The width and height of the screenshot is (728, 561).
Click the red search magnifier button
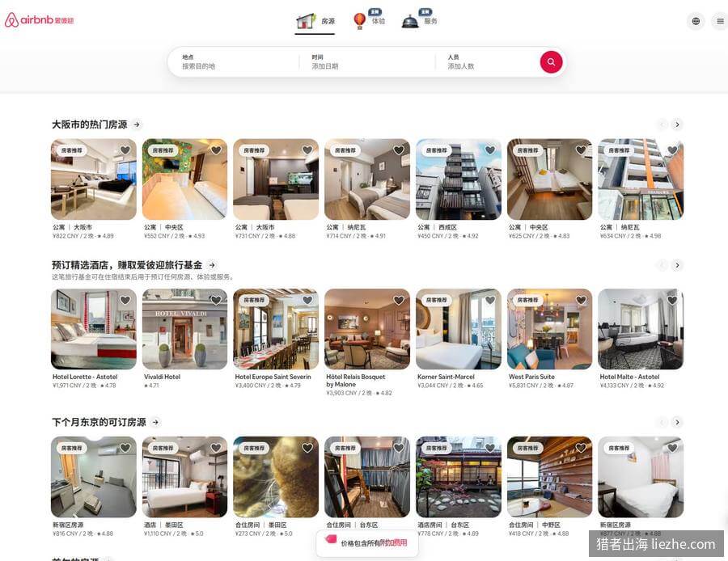(551, 61)
